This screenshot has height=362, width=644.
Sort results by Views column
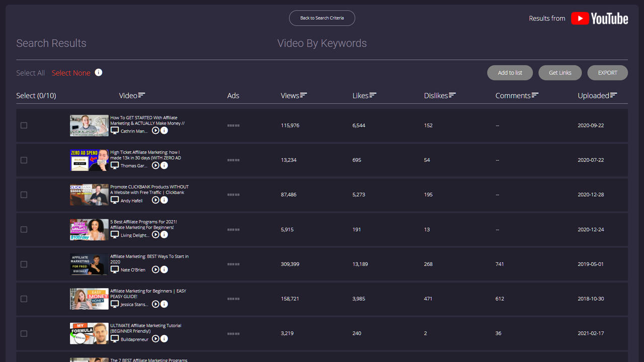tap(294, 96)
